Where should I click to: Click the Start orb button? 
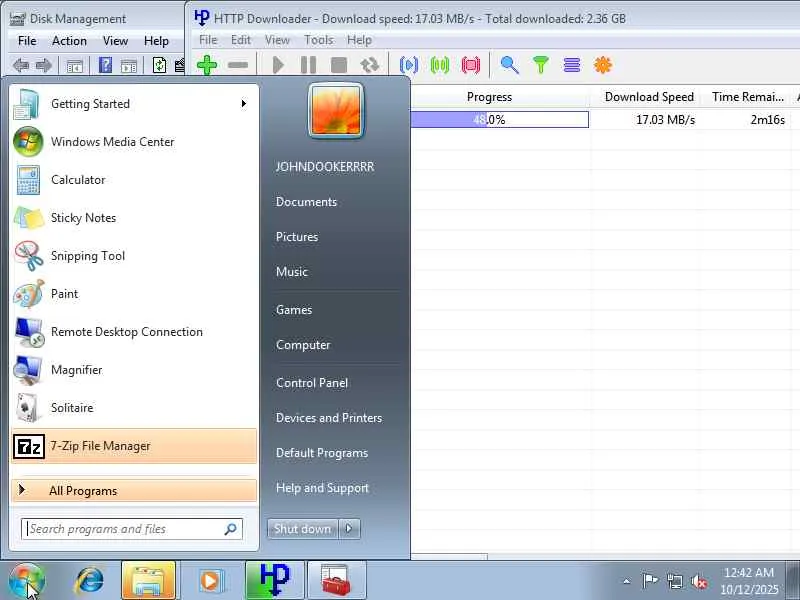click(27, 581)
